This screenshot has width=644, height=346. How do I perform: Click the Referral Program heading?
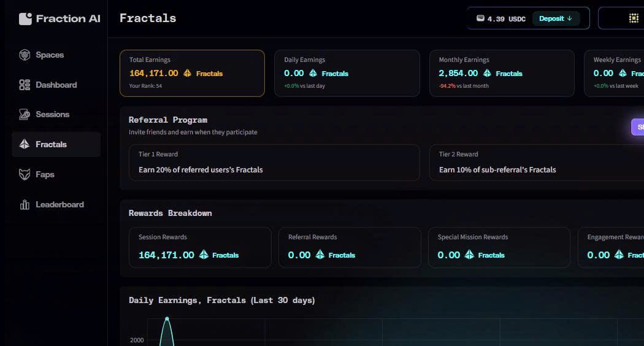tap(167, 120)
